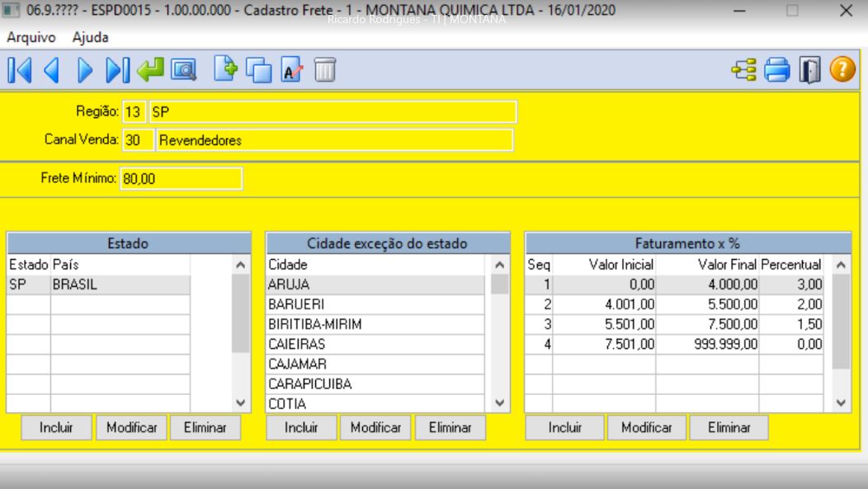The image size is (868, 489).
Task: Select Faturamento row with Valor Final 4.000,00
Action: click(674, 284)
